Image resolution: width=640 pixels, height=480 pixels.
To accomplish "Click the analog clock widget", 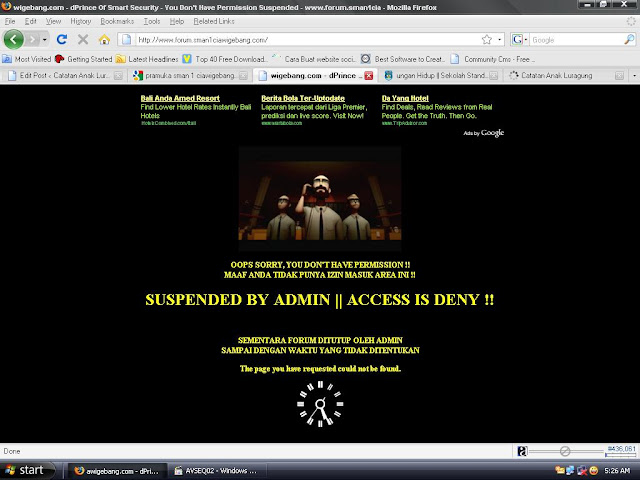I will (320, 404).
